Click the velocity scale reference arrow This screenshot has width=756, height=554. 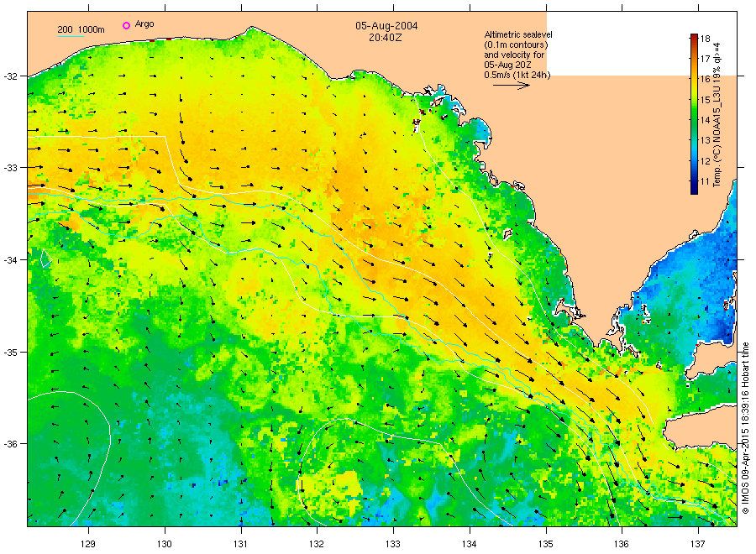512,86
